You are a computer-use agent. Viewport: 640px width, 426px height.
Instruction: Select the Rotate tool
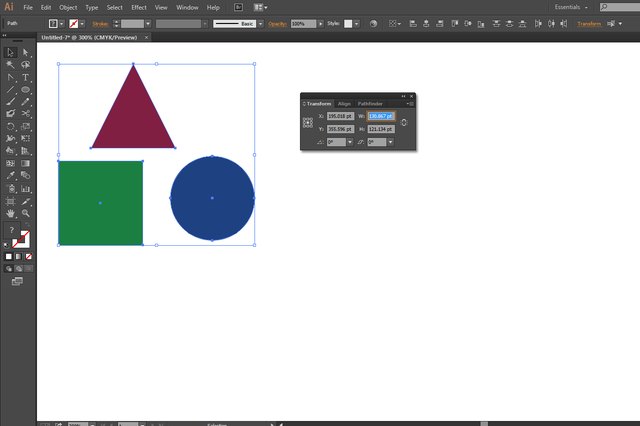10,126
